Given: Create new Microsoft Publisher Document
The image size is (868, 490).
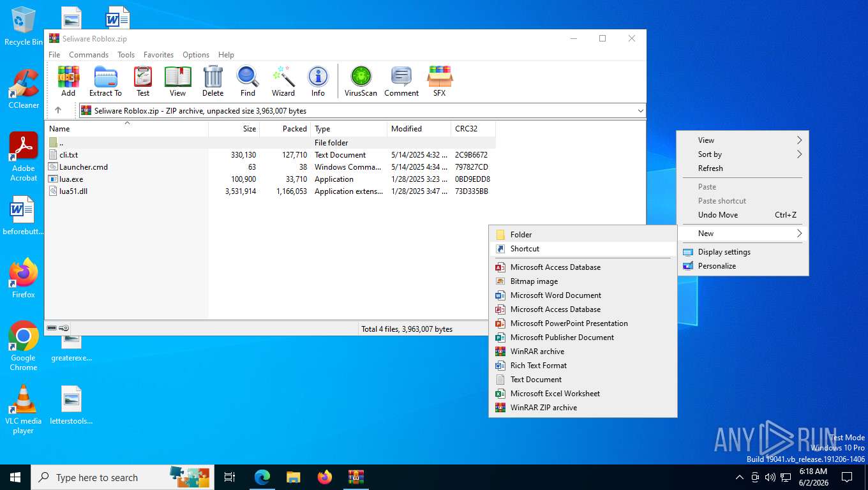Looking at the screenshot, I should 583,338.
